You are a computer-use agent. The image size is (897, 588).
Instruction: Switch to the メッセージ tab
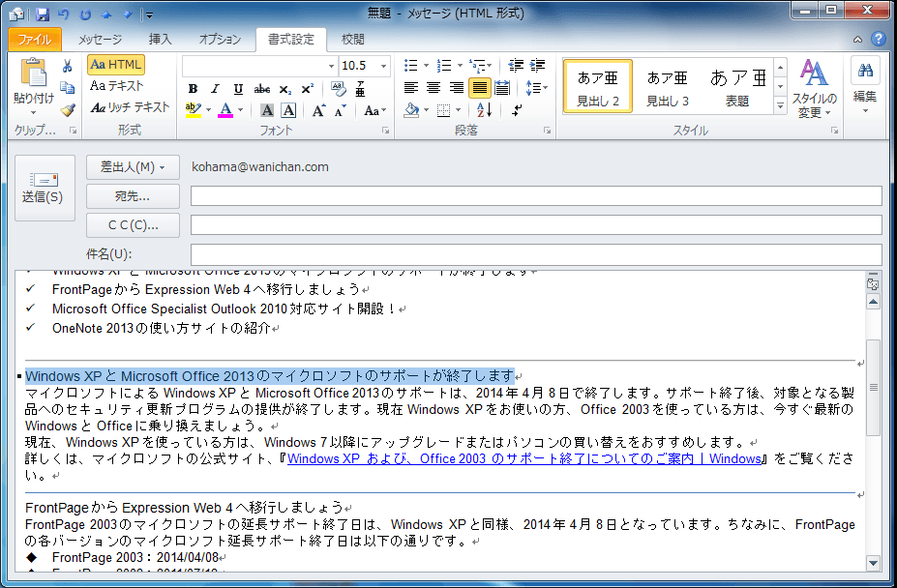point(100,39)
